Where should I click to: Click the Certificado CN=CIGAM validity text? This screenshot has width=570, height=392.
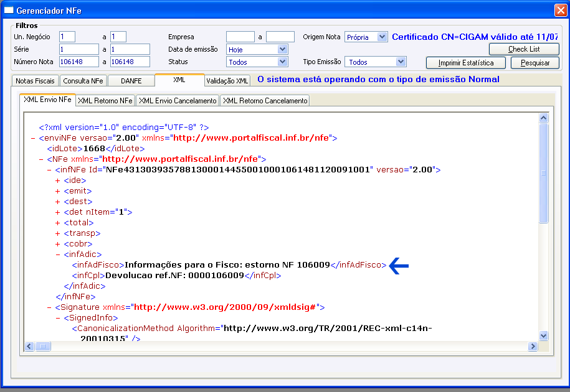click(475, 37)
